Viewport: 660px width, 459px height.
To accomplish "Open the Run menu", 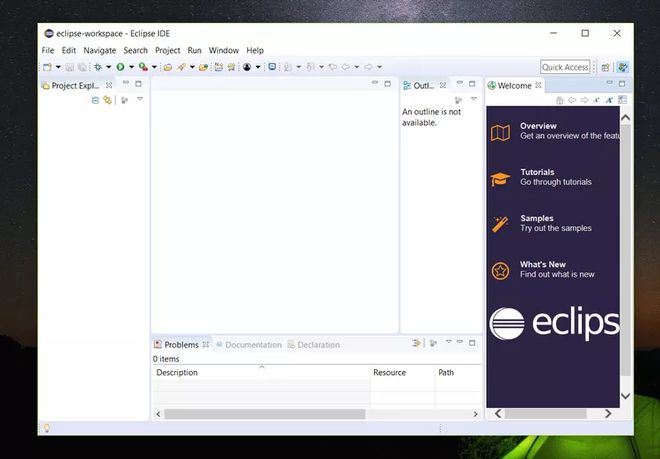I will point(194,50).
